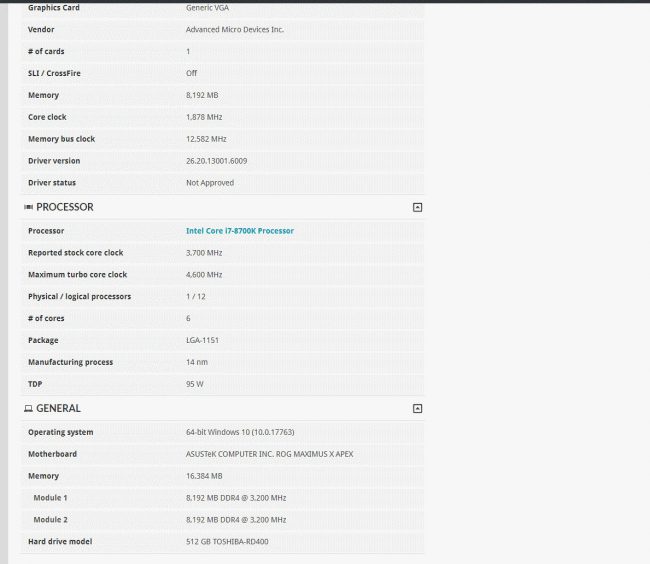Select the 'Generic VGA' graphics card value

point(207,7)
